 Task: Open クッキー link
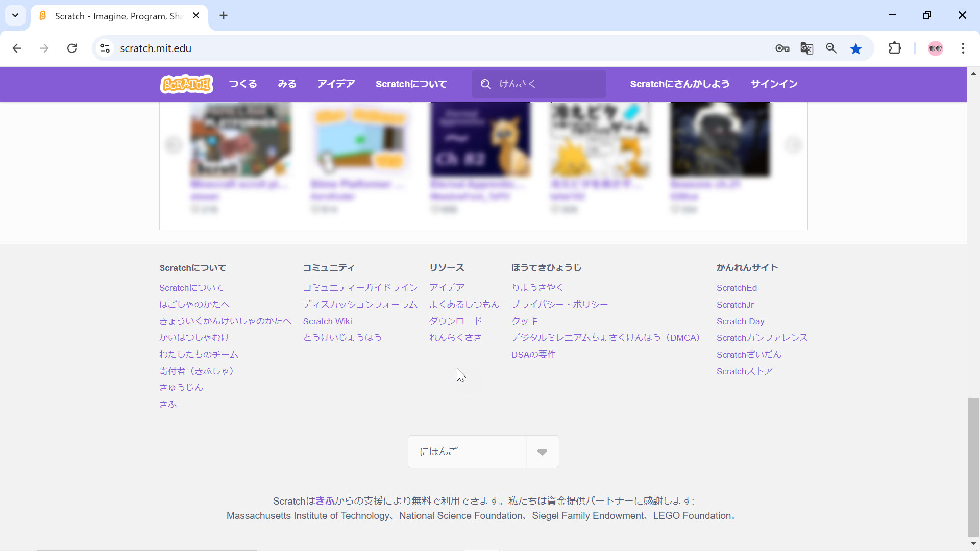pos(529,321)
